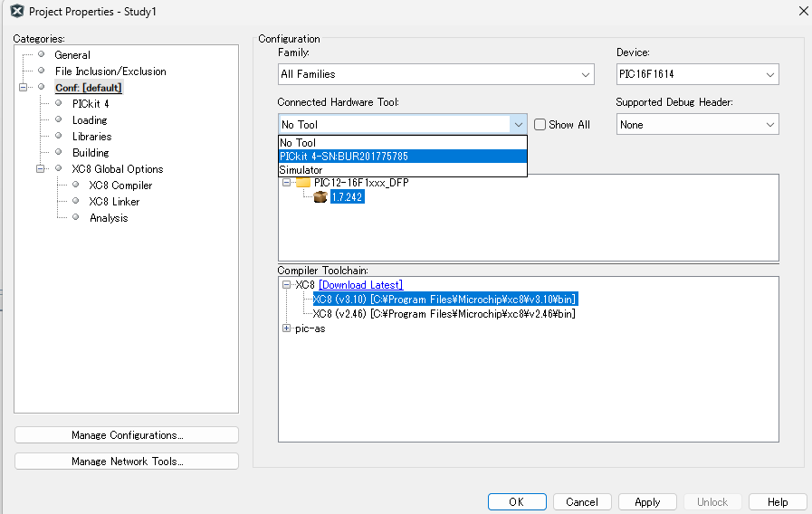Click the bullet icon beside PICkit 4 category

pyautogui.click(x=59, y=104)
